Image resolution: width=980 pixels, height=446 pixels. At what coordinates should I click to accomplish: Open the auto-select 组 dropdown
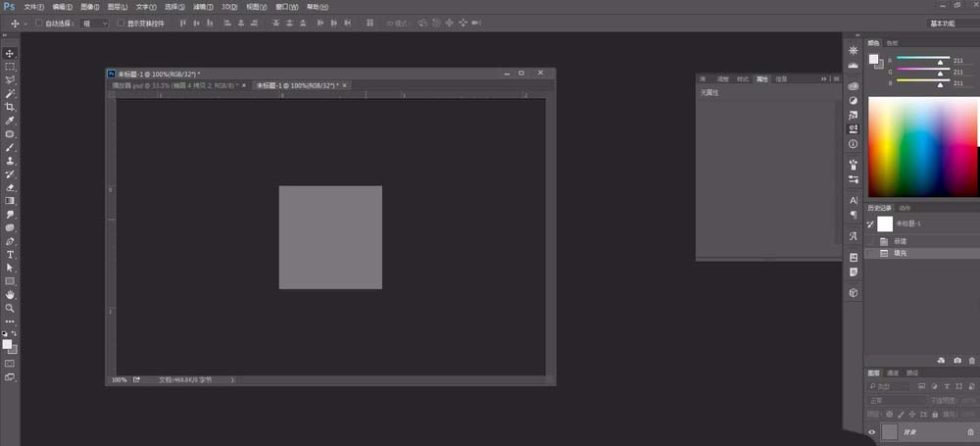pyautogui.click(x=96, y=24)
